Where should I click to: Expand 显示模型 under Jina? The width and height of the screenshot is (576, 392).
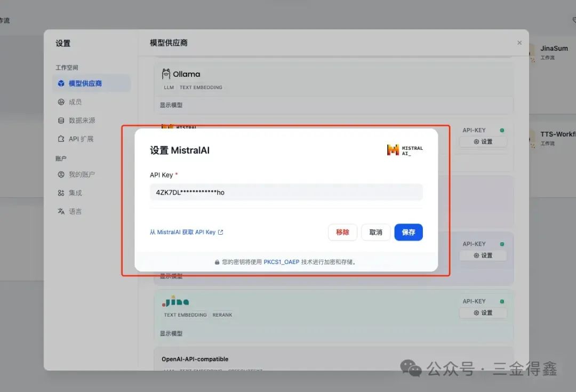(x=171, y=333)
